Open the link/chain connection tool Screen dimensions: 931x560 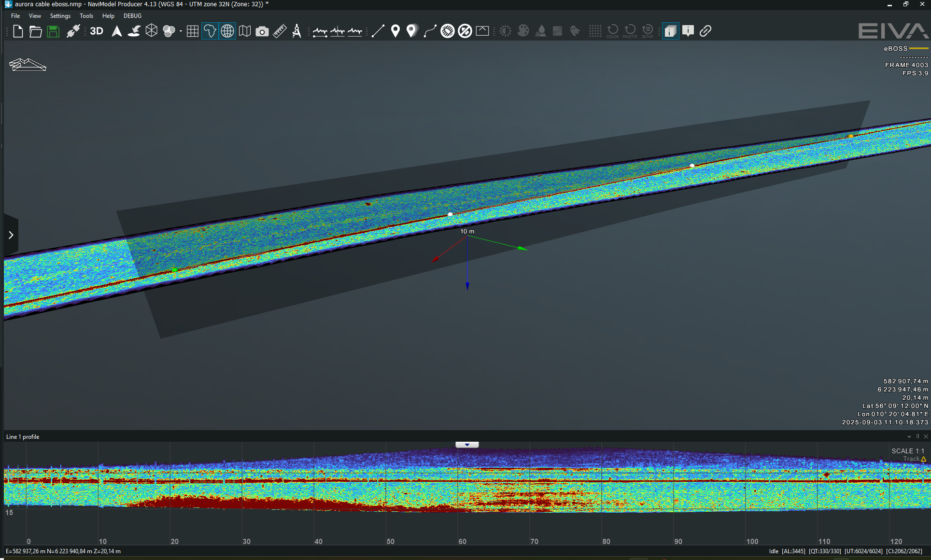(x=705, y=31)
